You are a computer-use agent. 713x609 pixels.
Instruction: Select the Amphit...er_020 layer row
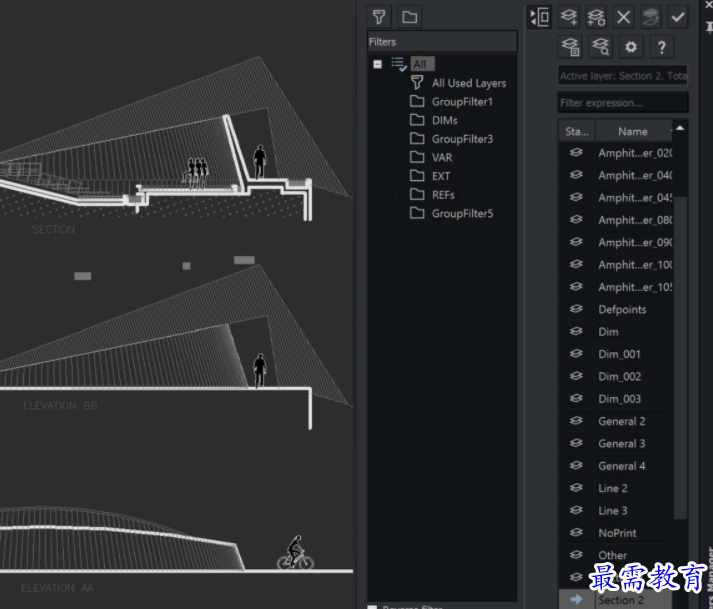[616, 153]
